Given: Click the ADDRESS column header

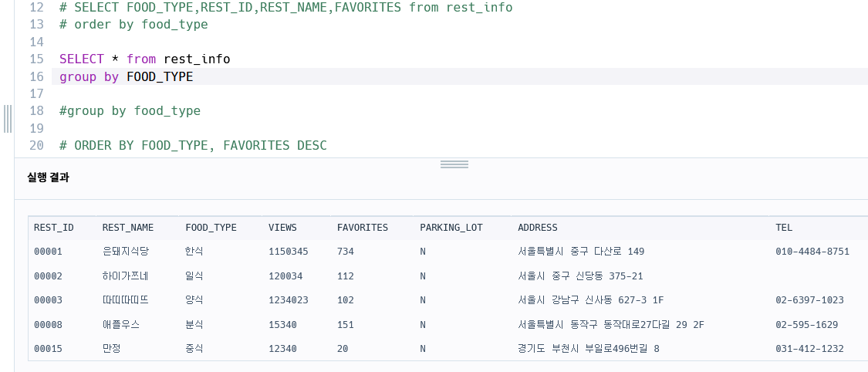Looking at the screenshot, I should point(538,228).
